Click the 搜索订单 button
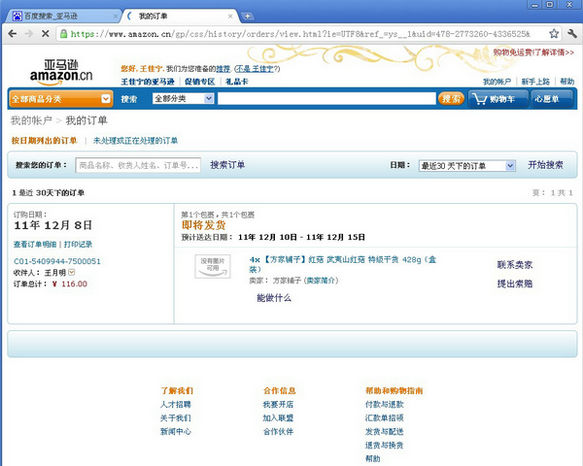This screenshot has width=583, height=466. coord(228,165)
